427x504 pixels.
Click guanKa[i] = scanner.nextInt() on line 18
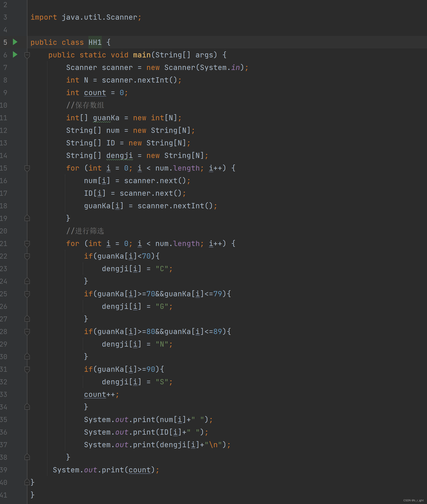click(x=151, y=206)
